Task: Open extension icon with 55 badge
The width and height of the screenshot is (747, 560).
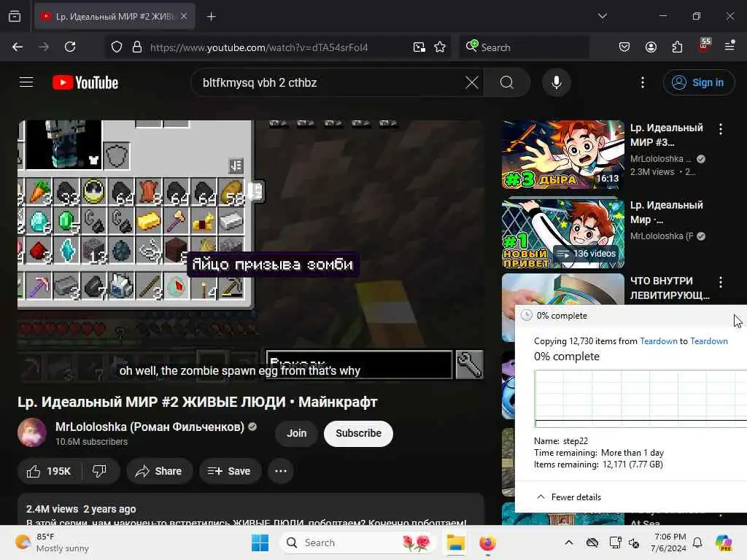Action: tap(704, 46)
